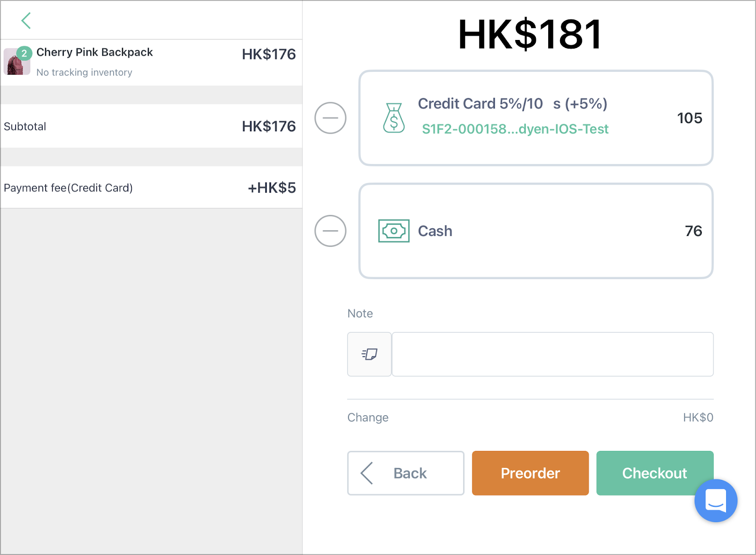Open the Cherry Pink Backpack line item
The height and width of the screenshot is (555, 756).
pos(151,62)
